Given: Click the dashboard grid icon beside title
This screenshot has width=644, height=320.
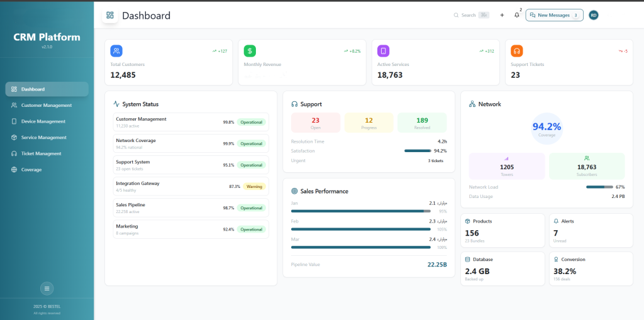Looking at the screenshot, I should click(110, 15).
